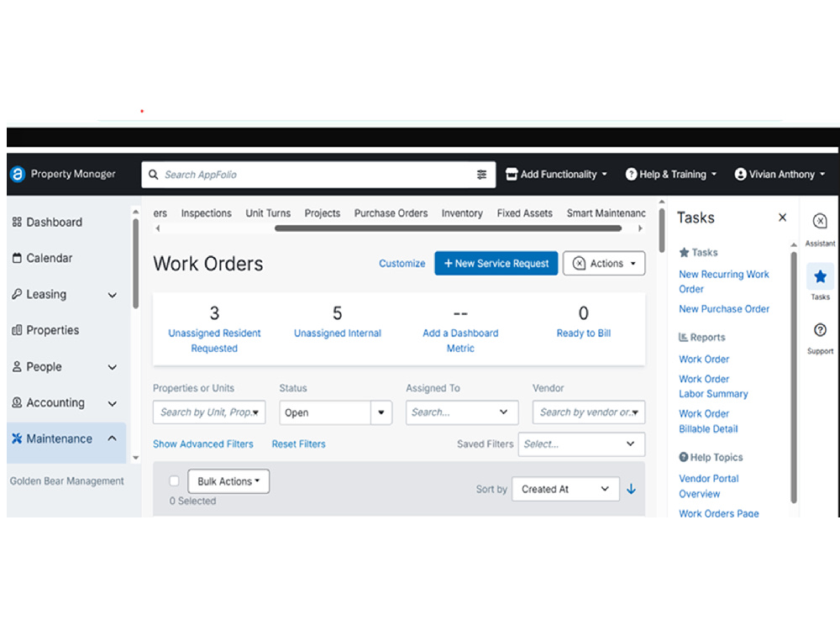The height and width of the screenshot is (630, 840).
Task: Click the tabs horizontal scrollbar
Action: tap(448, 228)
